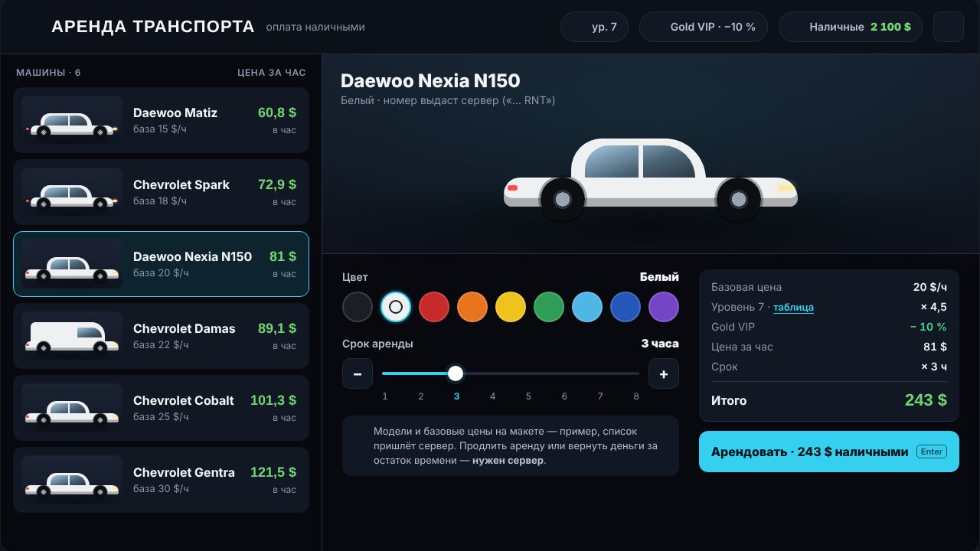Select the Daewoo Matiz car card
The width and height of the screenshot is (980, 551).
161,120
